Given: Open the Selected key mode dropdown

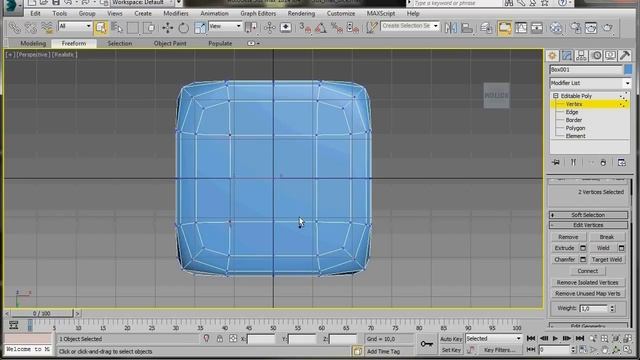Looking at the screenshot, I should [493, 338].
